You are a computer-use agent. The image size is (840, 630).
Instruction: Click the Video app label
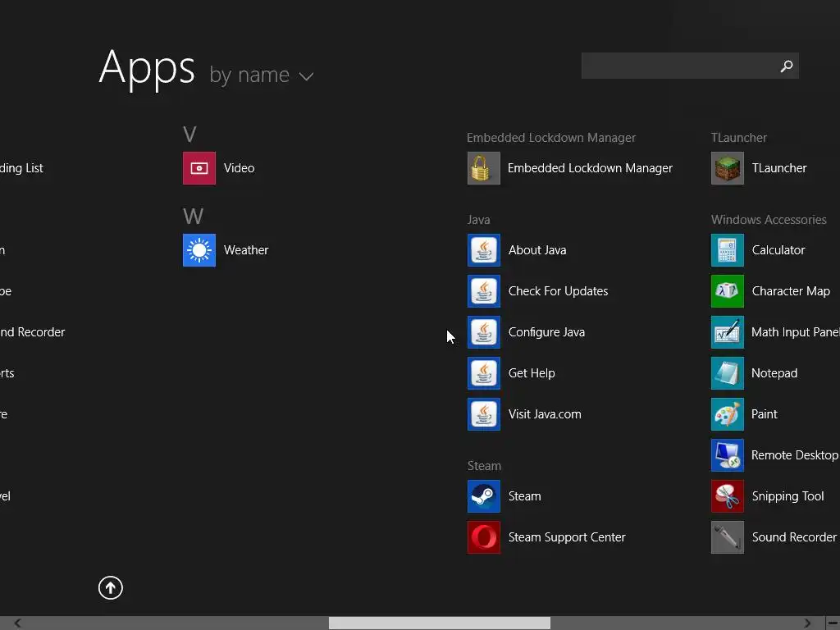click(239, 168)
